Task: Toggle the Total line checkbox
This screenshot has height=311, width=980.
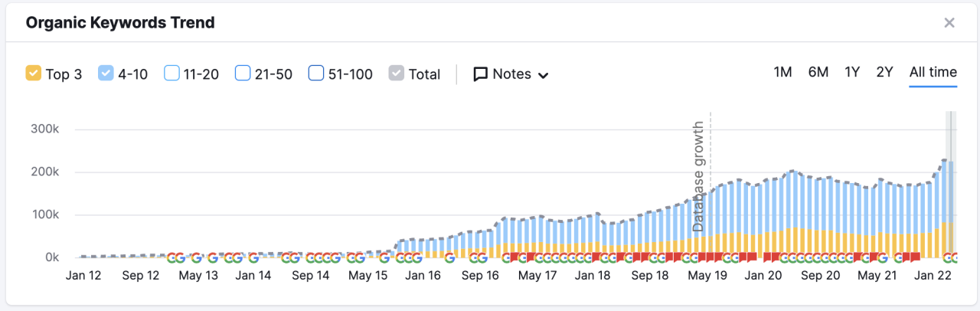Action: 396,74
